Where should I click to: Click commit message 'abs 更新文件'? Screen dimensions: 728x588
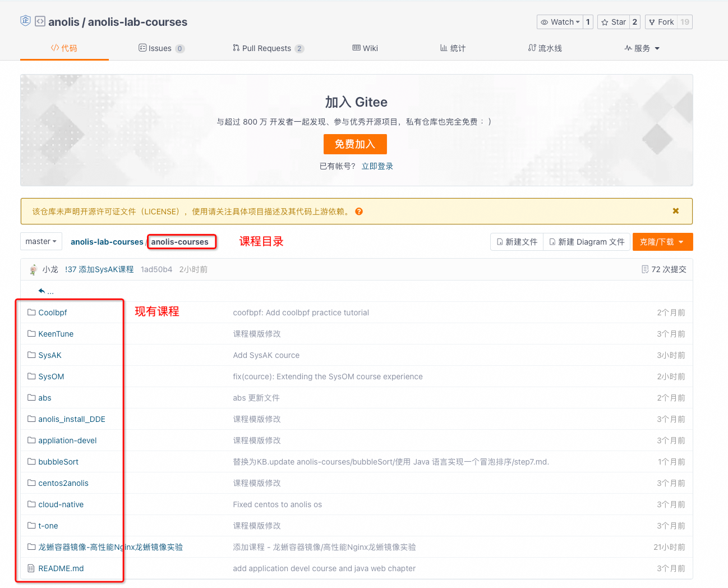click(x=256, y=398)
